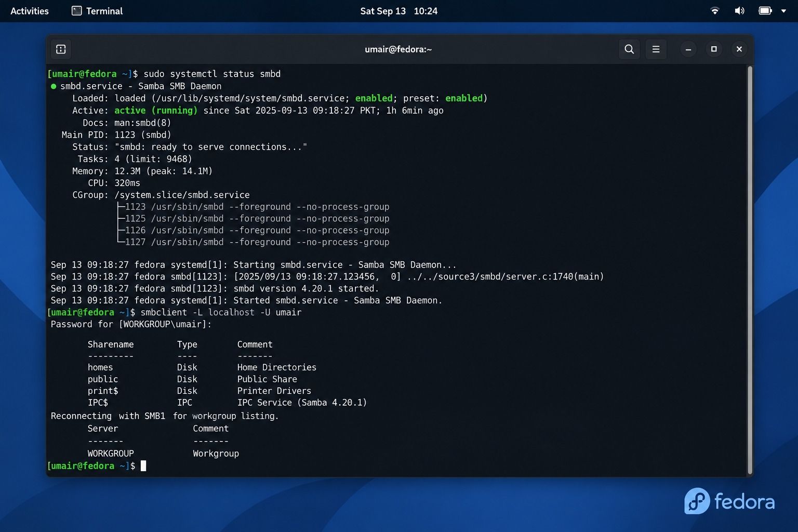
Task: Click the 'ready to serve connections' status
Action: pyautogui.click(x=211, y=147)
